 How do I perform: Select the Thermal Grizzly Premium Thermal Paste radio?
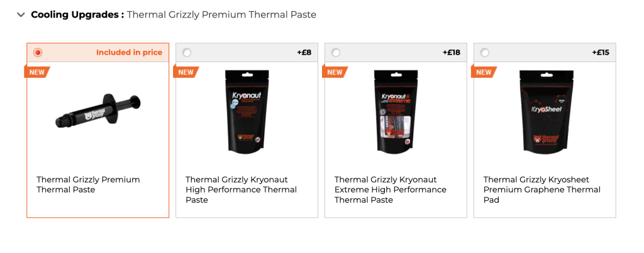(x=38, y=53)
